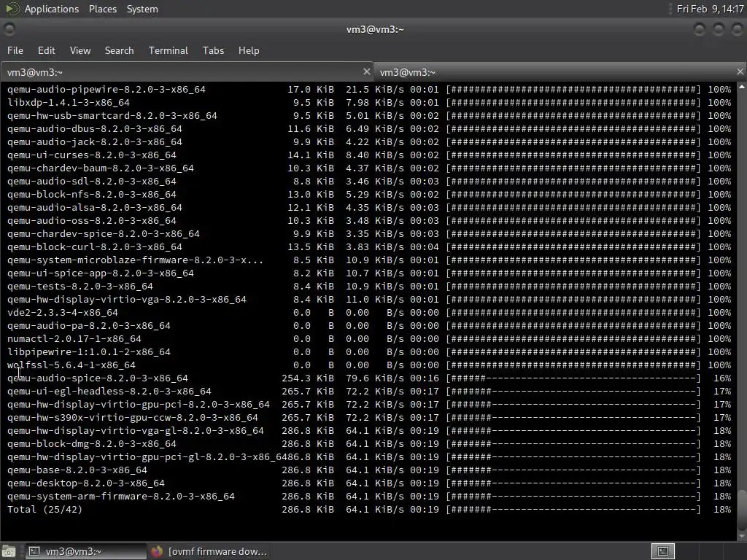Click the qemu-chardev-spice package name
The height and width of the screenshot is (560, 747).
[x=104, y=234]
